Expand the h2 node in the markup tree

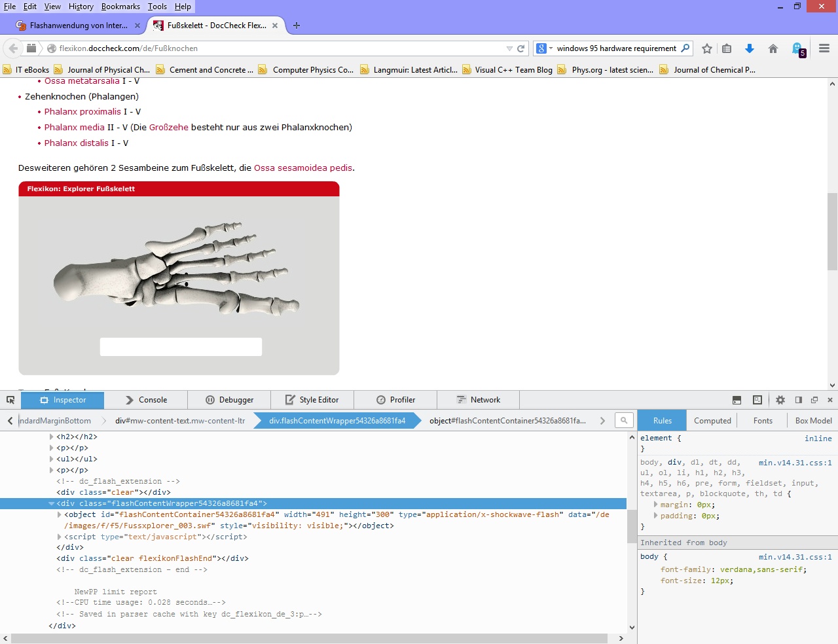click(x=51, y=437)
